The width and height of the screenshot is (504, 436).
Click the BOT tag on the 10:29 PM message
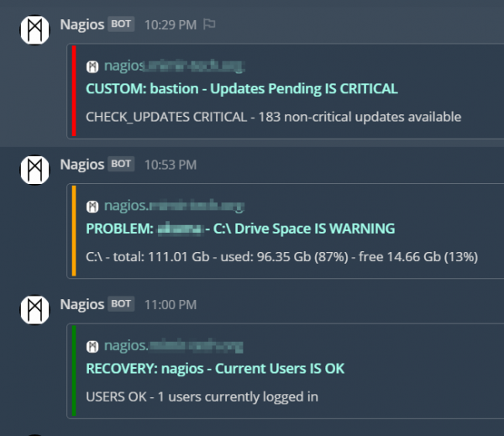pos(121,24)
